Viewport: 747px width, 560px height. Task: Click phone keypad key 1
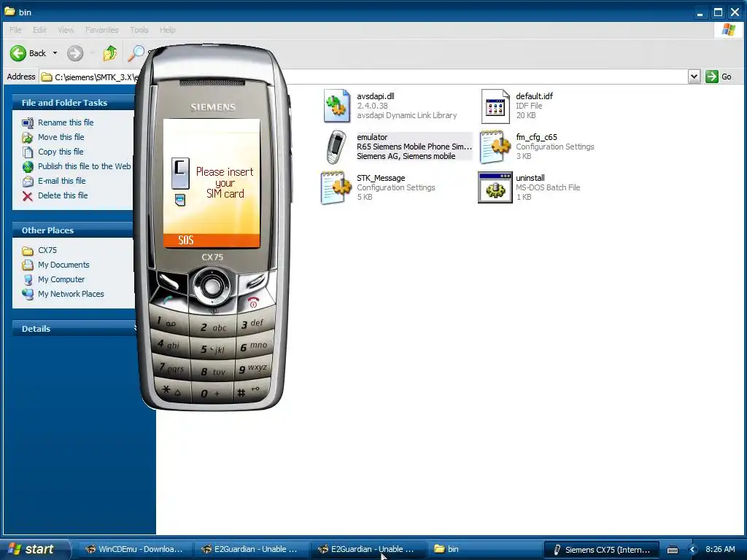169,323
